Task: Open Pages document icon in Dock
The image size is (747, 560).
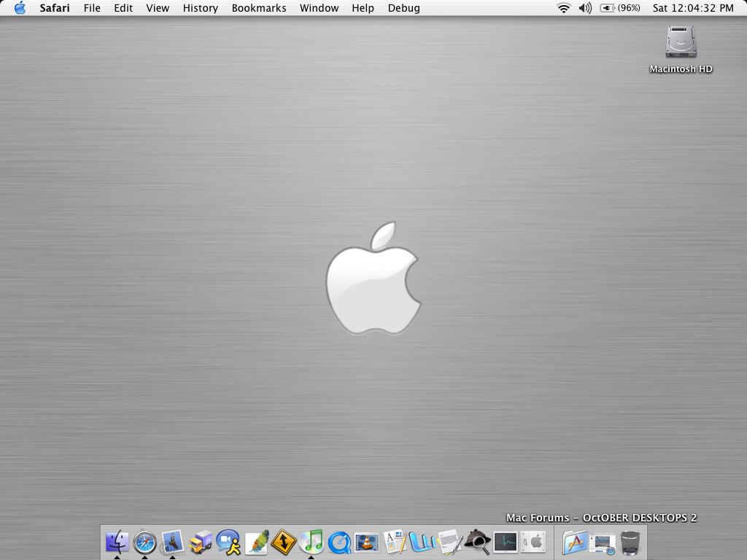Action: 395,542
